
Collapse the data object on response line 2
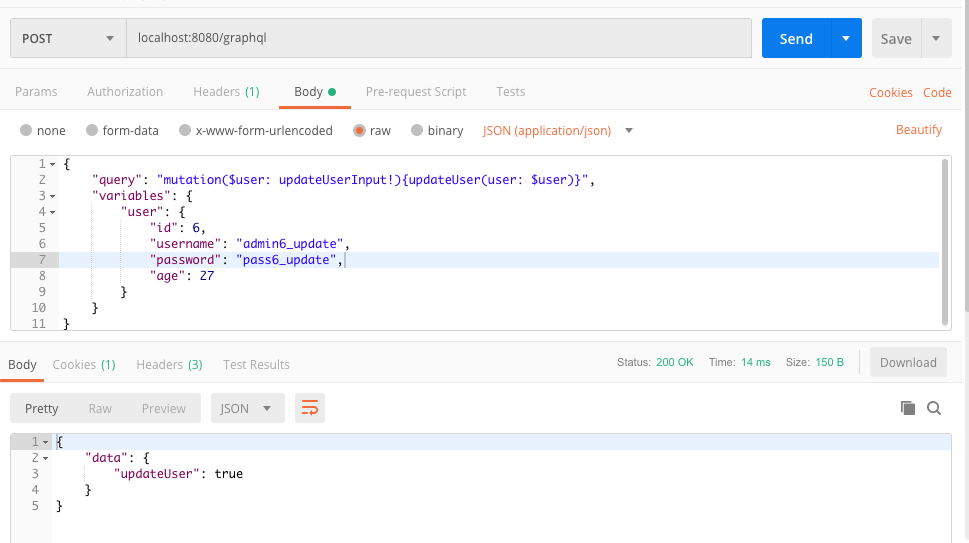click(45, 458)
